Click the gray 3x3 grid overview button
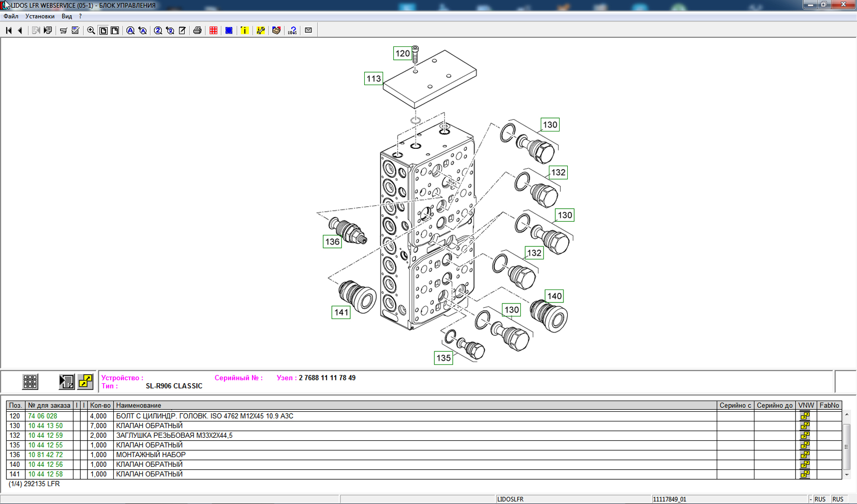Image resolution: width=857 pixels, height=504 pixels. [x=30, y=382]
